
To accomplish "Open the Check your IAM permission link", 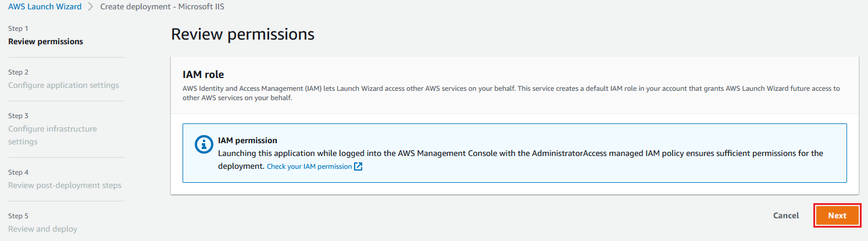I will (309, 166).
